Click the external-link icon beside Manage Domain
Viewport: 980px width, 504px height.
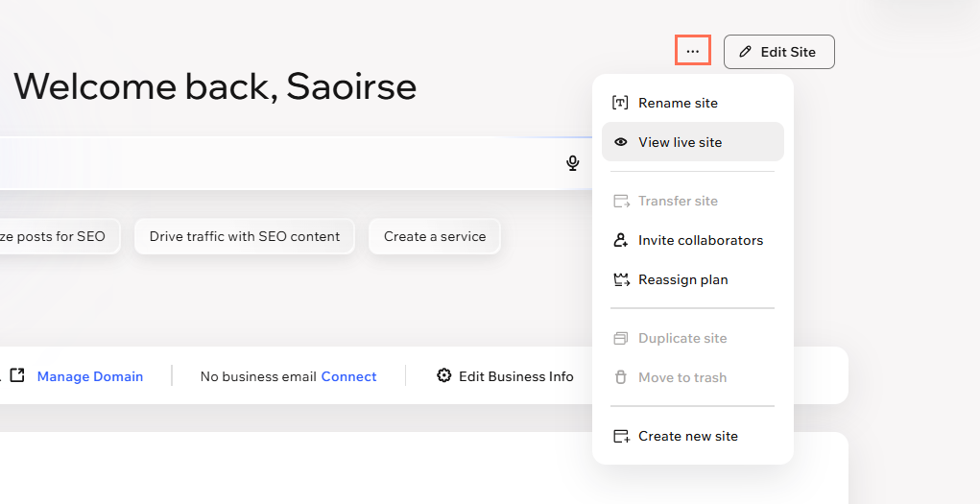point(17,375)
